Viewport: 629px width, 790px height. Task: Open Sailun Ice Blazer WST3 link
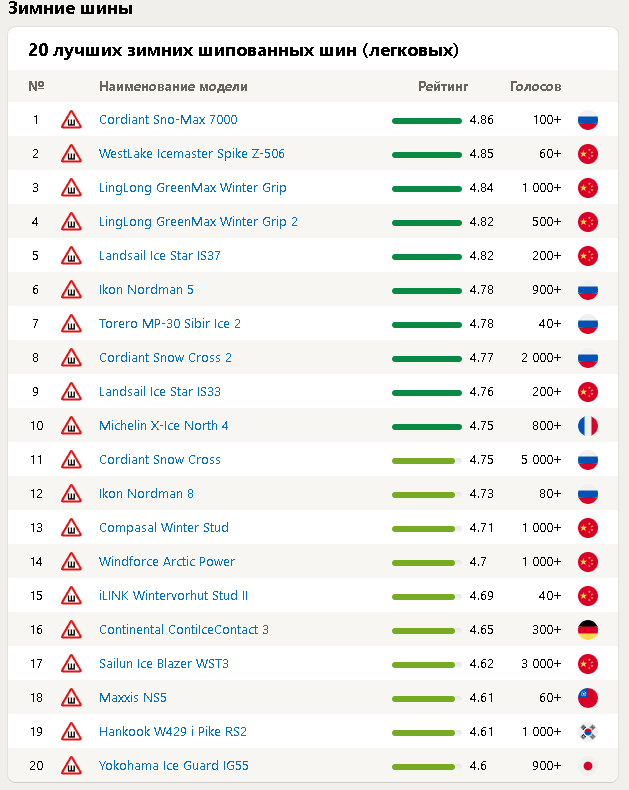coord(164,664)
